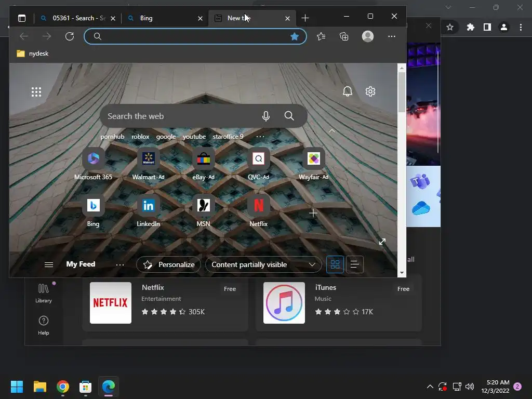Click the web search magnifier icon
The width and height of the screenshot is (532, 399).
pyautogui.click(x=289, y=116)
